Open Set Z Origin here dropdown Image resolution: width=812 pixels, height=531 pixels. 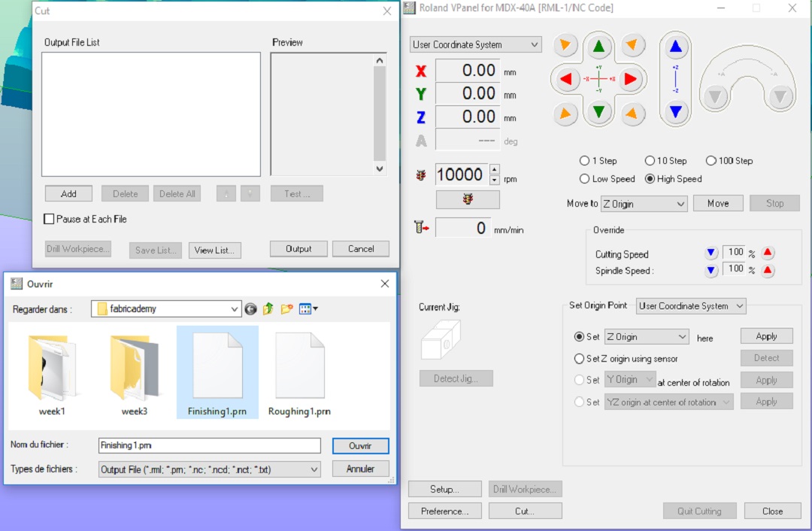[647, 337]
